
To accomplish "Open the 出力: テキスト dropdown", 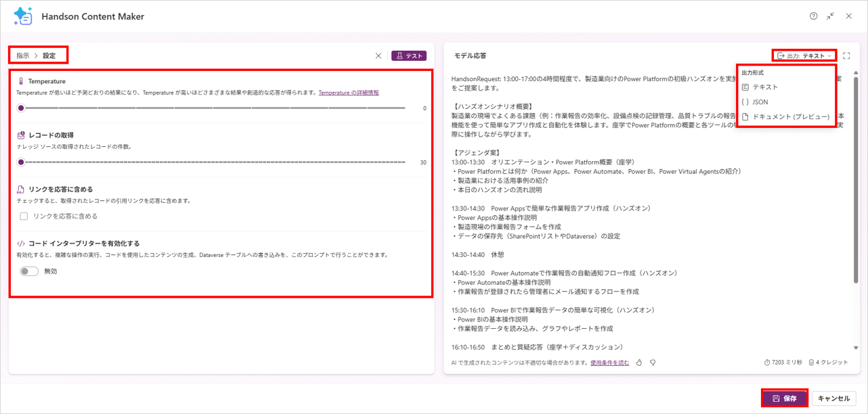I will point(804,55).
